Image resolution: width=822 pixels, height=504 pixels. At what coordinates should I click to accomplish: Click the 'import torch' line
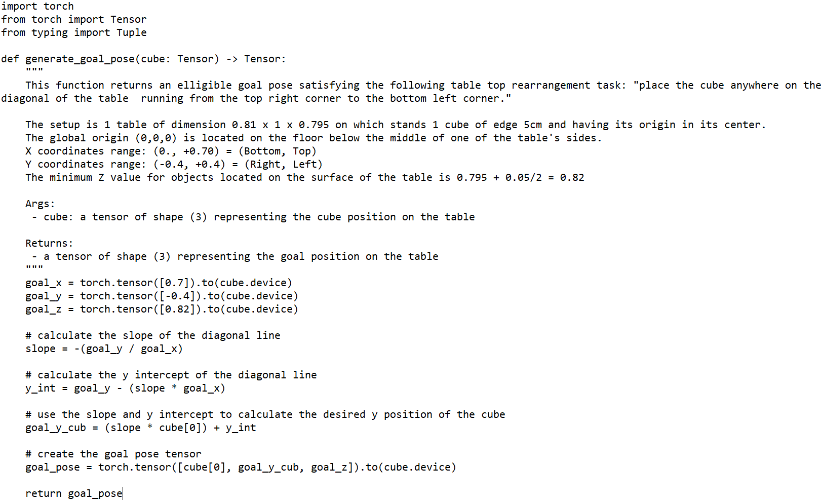point(37,6)
